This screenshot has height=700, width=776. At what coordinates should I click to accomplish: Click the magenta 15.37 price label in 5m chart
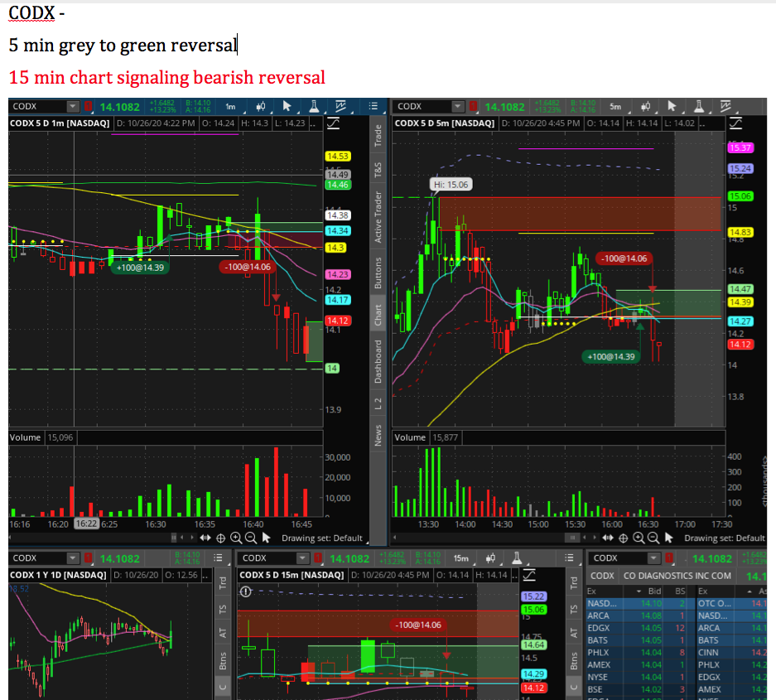(x=740, y=147)
